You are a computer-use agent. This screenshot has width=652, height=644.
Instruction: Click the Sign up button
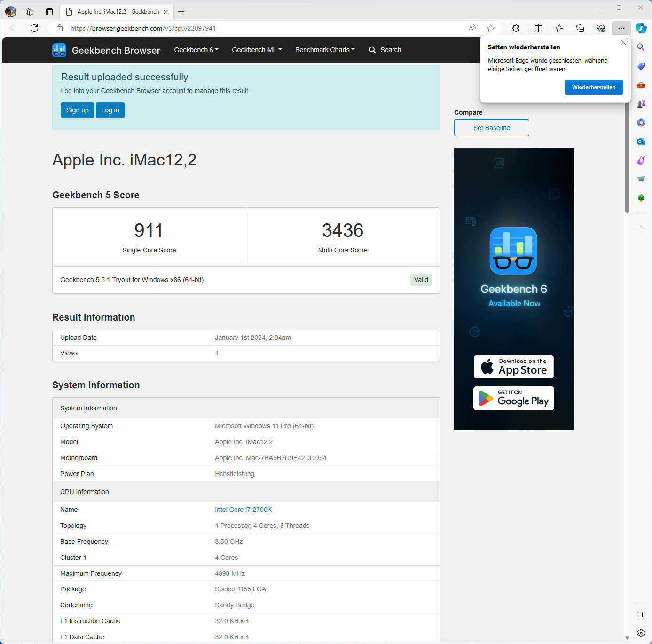pyautogui.click(x=78, y=110)
